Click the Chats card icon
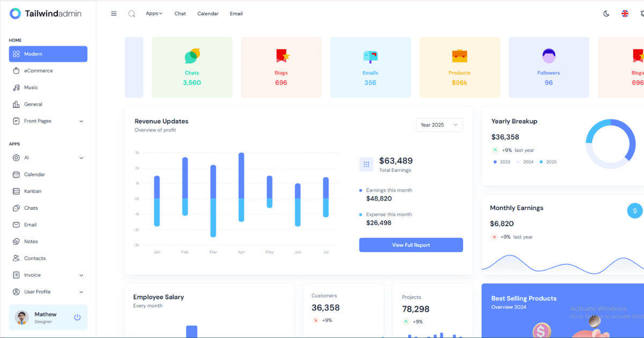The image size is (644, 338). [x=192, y=55]
